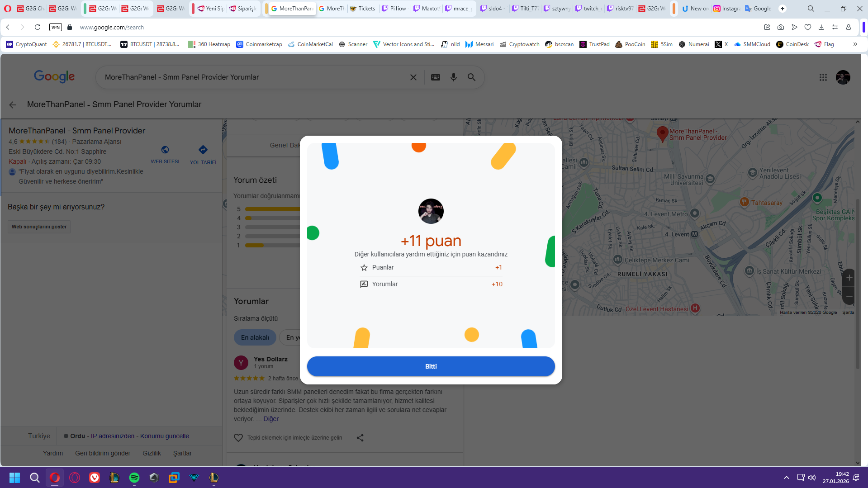Open Geri bildirim gönder link
Image resolution: width=868 pixels, height=488 pixels.
click(103, 453)
